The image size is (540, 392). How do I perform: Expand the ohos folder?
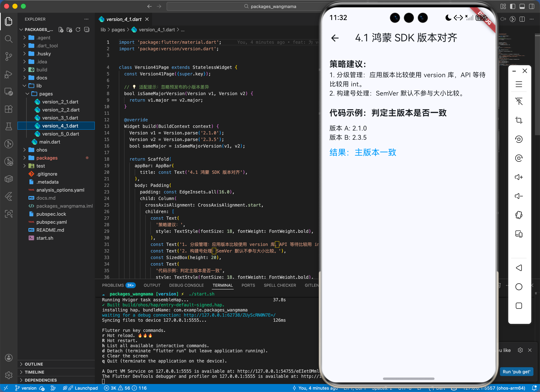click(x=42, y=150)
